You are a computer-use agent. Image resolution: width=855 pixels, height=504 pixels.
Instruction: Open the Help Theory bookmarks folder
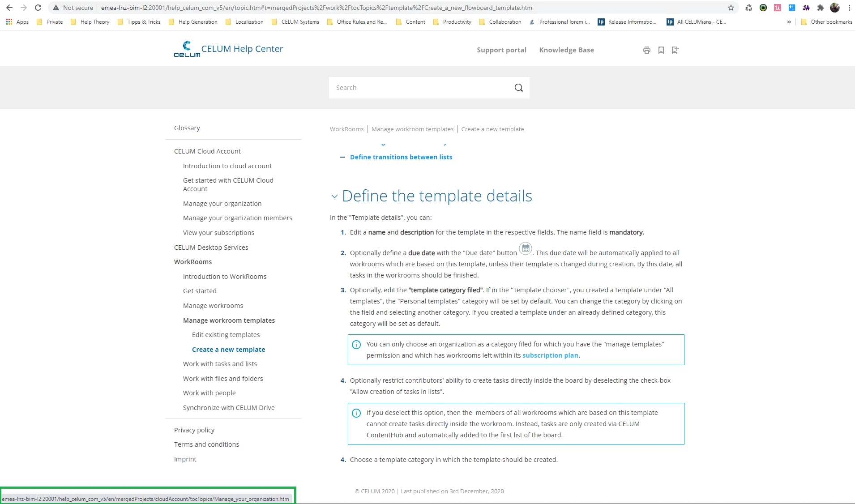[x=90, y=22]
